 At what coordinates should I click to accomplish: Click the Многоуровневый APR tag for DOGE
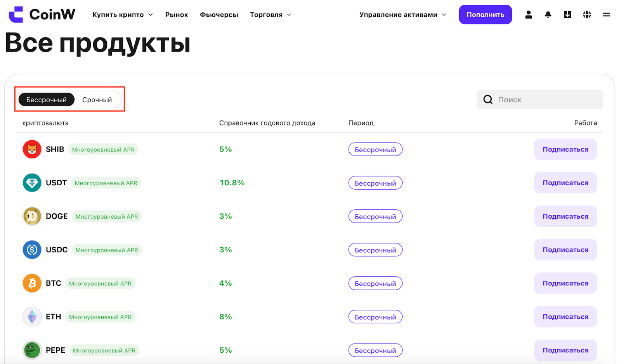tap(107, 216)
